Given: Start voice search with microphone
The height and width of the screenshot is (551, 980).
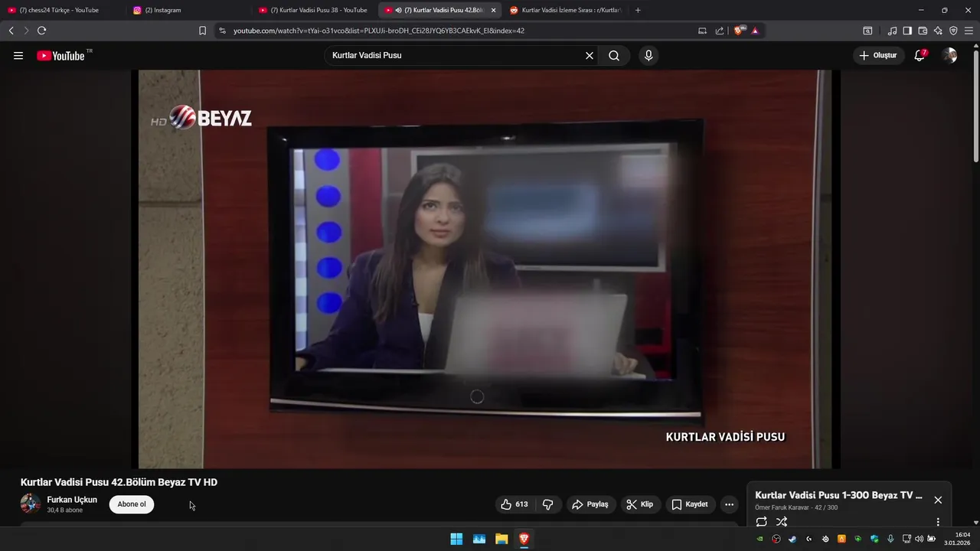Looking at the screenshot, I should tap(648, 56).
